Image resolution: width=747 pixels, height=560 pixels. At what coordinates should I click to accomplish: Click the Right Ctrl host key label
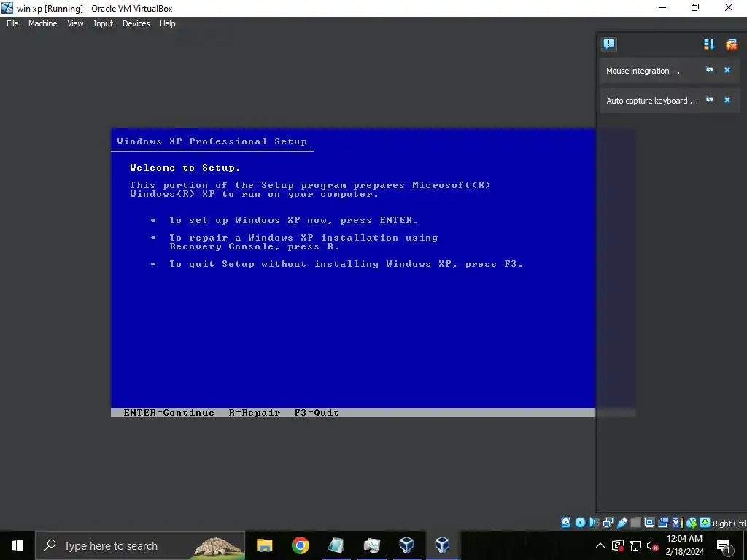[x=729, y=524]
